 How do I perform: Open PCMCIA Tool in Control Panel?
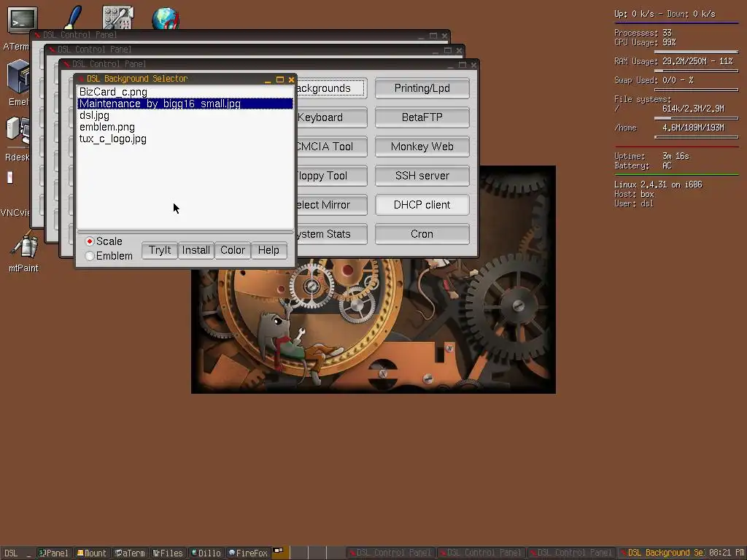(x=332, y=146)
